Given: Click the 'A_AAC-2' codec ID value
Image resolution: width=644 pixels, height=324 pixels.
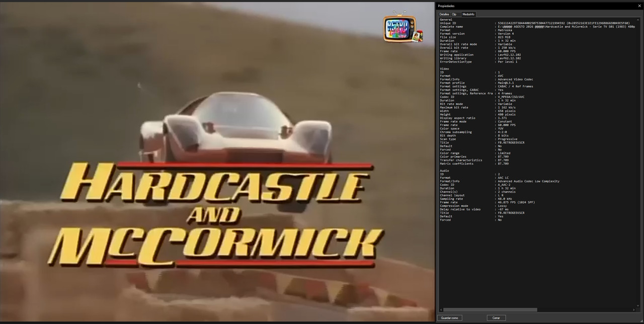Looking at the screenshot, I should [504, 185].
